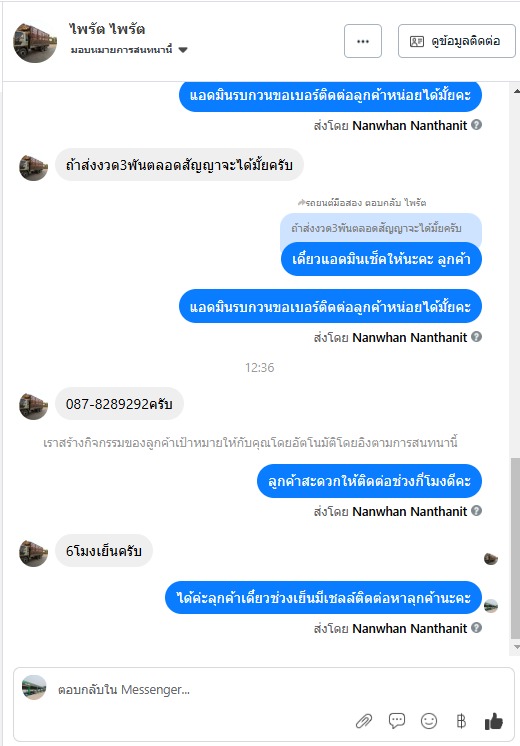Click ดูข้อมูลติดต่อ contact info button
The height and width of the screenshot is (746, 520).
click(456, 41)
